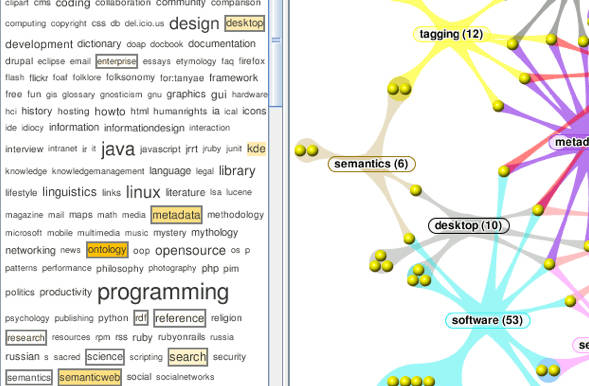Toggle the highlighted ontology tag

[107, 250]
